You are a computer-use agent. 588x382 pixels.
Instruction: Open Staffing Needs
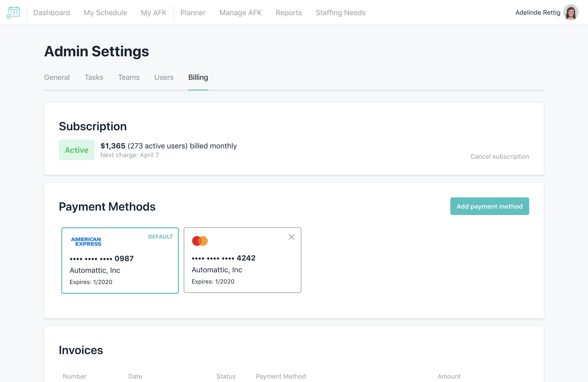(x=341, y=12)
